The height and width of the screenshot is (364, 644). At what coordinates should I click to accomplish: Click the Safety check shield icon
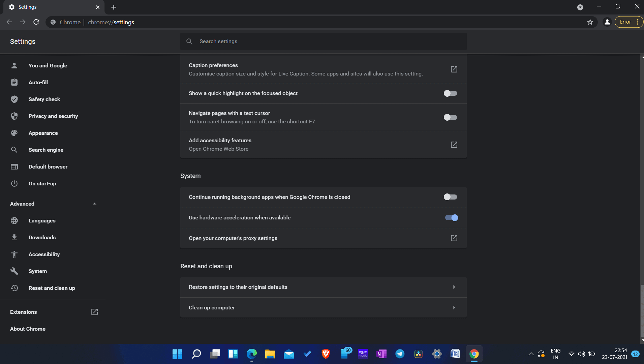pyautogui.click(x=14, y=99)
